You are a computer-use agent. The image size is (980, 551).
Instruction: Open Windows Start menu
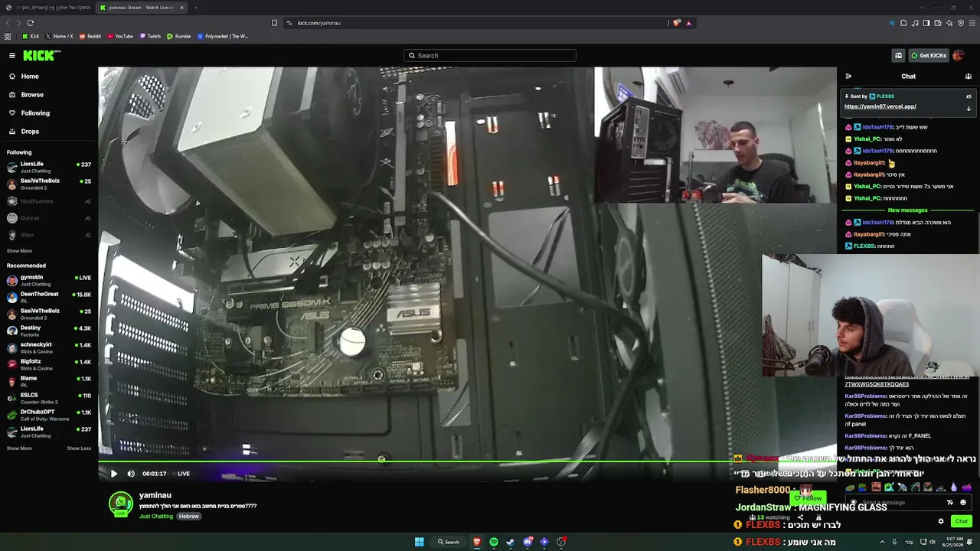click(x=419, y=542)
